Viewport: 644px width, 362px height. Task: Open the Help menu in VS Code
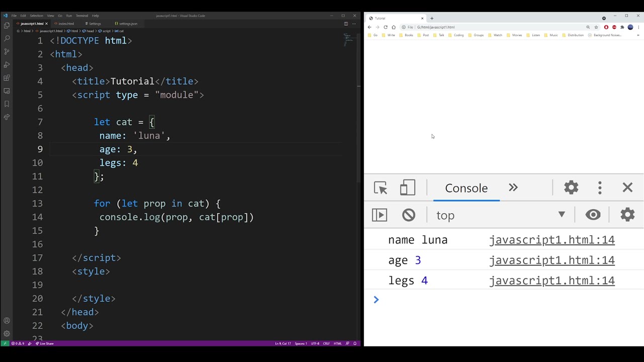coord(96,16)
